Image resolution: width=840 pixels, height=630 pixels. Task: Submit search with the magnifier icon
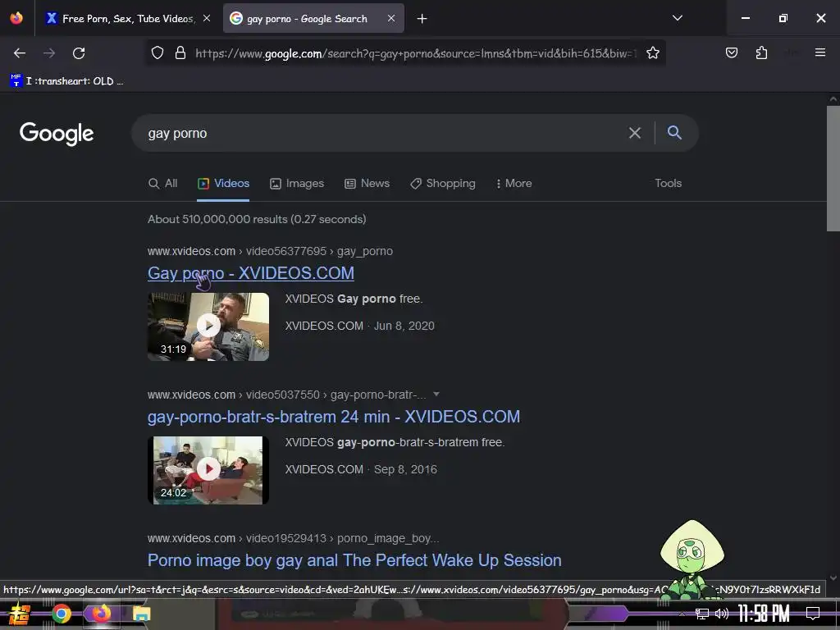pos(674,132)
